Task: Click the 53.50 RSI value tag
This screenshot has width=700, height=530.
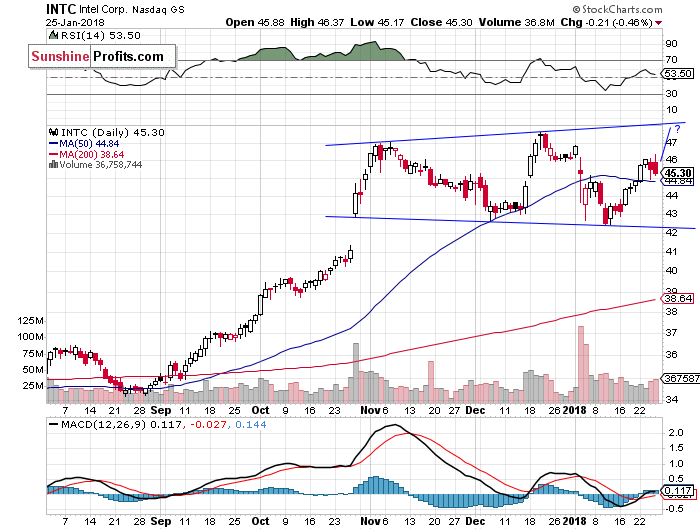Action: click(x=678, y=74)
